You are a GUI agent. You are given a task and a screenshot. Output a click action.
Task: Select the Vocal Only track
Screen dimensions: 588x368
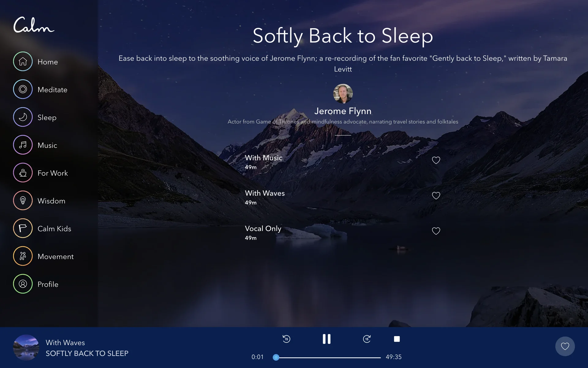pos(263,229)
